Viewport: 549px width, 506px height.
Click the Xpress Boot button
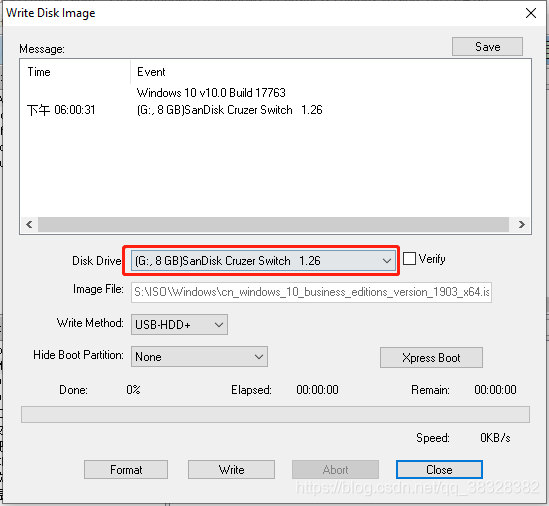tap(431, 358)
